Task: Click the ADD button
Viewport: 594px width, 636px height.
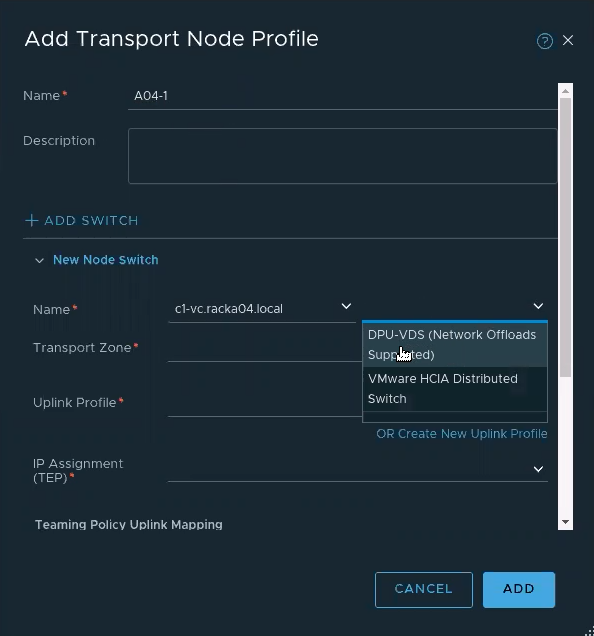Action: click(x=519, y=589)
